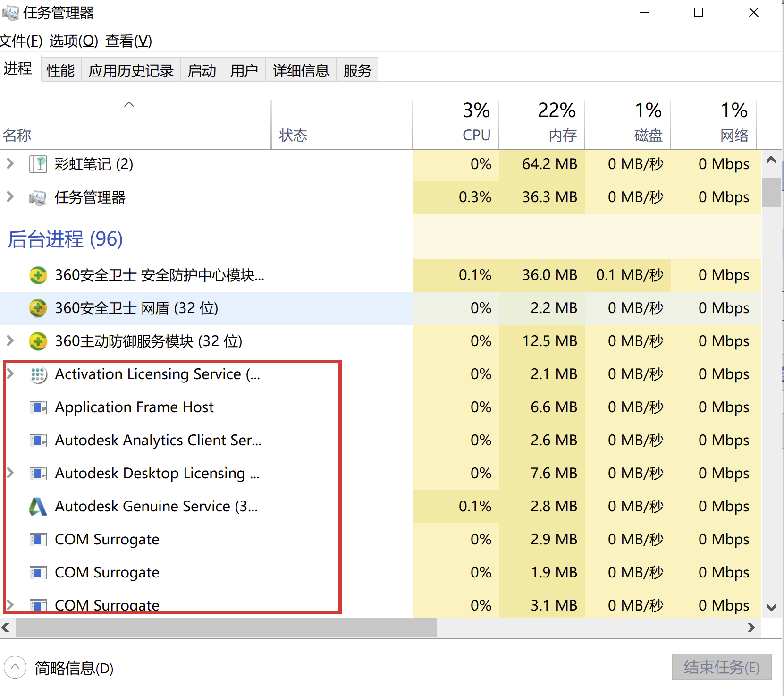Select the Autodesk Genuine Service process name
Screen dimensions: 784x696
pyautogui.click(x=156, y=506)
